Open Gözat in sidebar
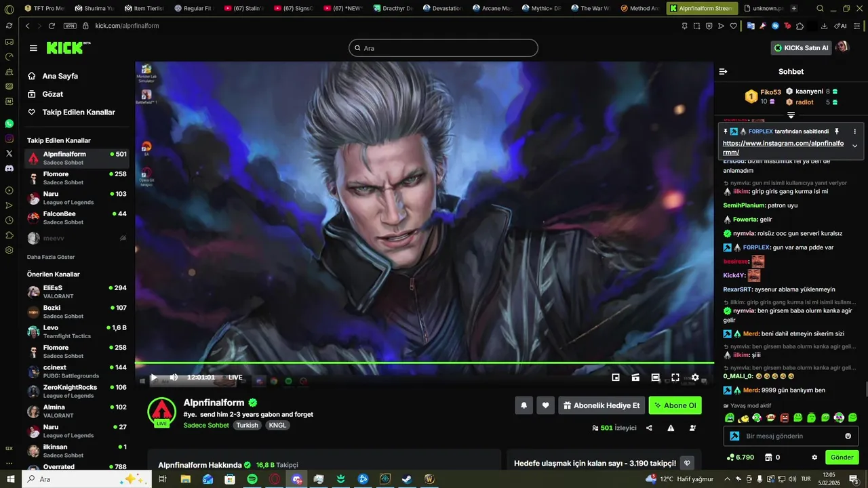The image size is (868, 488). click(45, 94)
